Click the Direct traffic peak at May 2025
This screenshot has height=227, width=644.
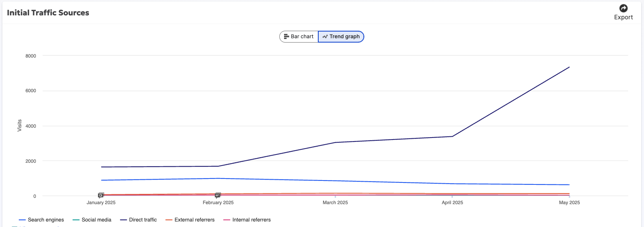point(569,67)
